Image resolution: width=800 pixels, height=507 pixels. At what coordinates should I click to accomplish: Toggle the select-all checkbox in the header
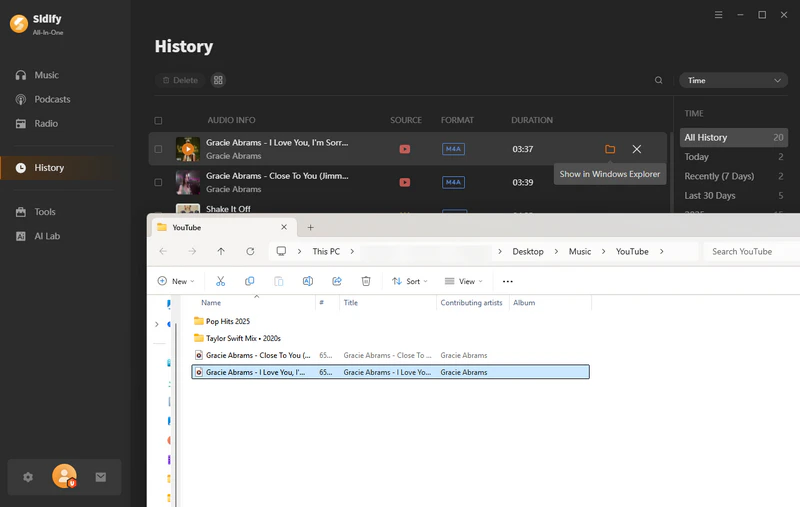tap(158, 120)
